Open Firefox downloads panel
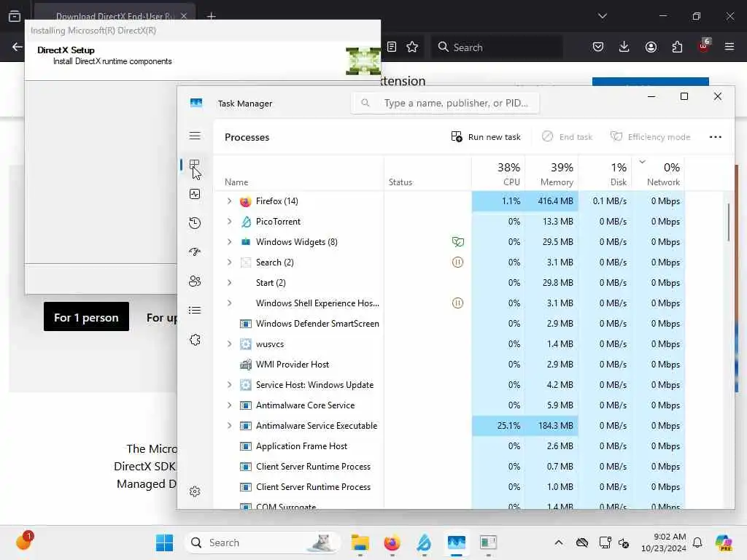The image size is (747, 560). click(x=624, y=47)
